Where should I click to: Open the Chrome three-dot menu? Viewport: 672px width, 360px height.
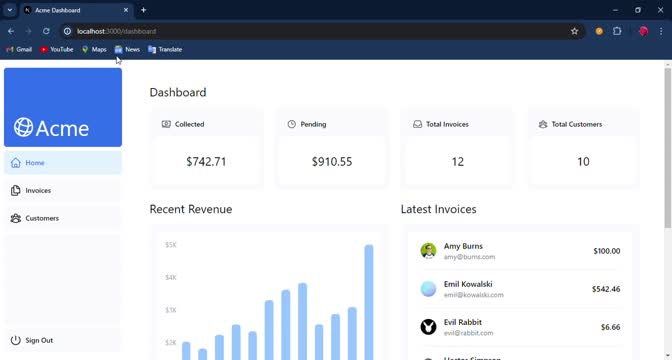(x=661, y=31)
